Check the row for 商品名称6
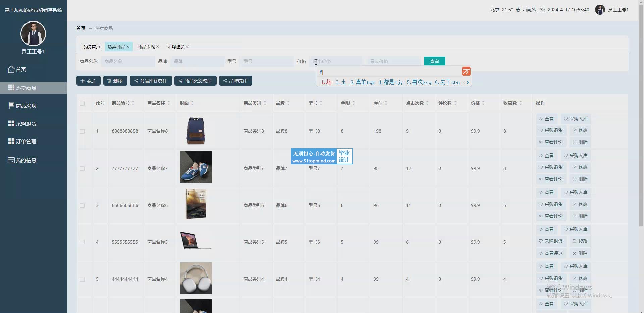This screenshot has width=644, height=313. pos(83,206)
